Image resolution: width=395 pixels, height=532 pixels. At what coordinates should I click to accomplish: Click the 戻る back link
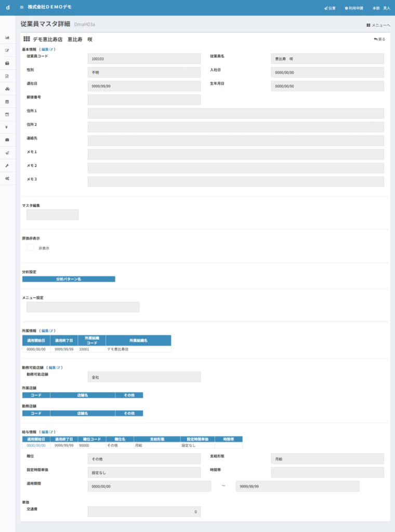[379, 39]
